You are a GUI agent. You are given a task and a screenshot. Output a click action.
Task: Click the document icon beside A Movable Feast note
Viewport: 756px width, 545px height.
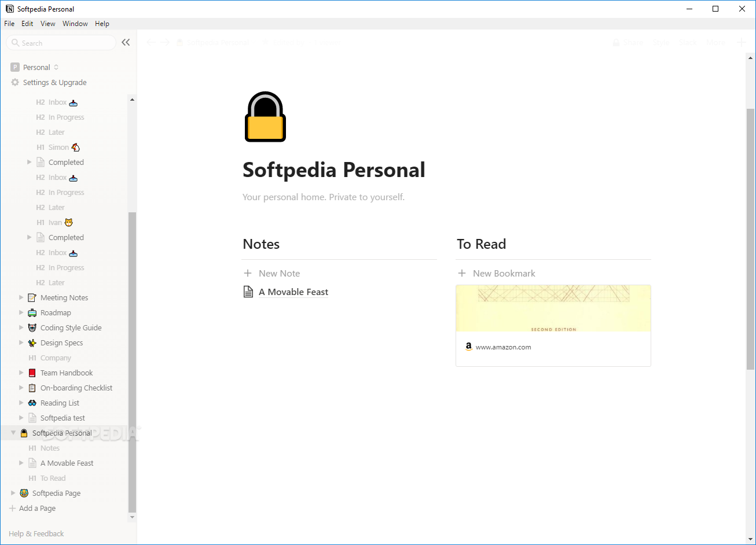248,292
